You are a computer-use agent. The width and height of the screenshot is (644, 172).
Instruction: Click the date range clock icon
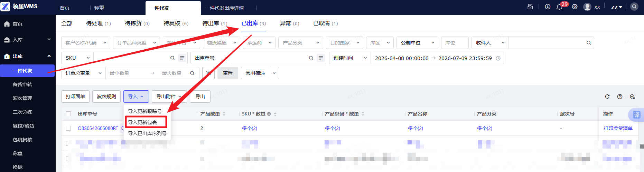(x=498, y=58)
